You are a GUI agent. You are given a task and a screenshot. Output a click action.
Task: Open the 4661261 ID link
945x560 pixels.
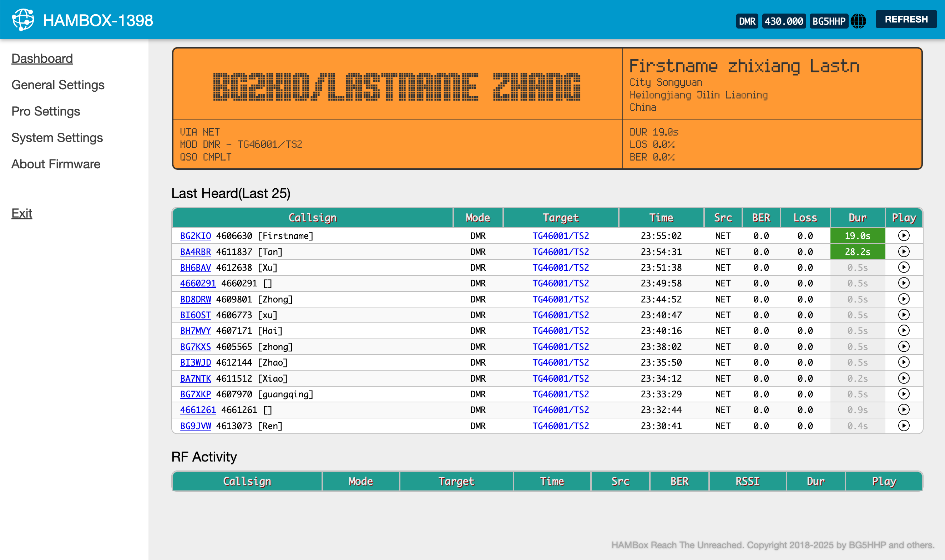click(x=198, y=410)
